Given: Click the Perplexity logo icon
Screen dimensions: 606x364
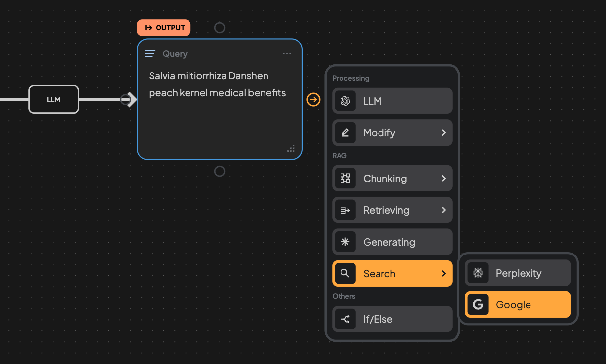Looking at the screenshot, I should coord(478,273).
